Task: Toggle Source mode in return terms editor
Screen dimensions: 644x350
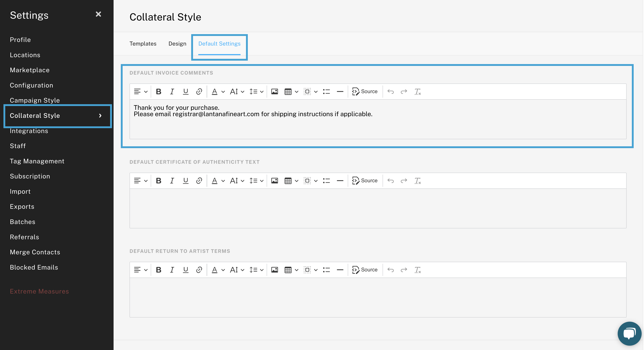Action: coord(365,270)
